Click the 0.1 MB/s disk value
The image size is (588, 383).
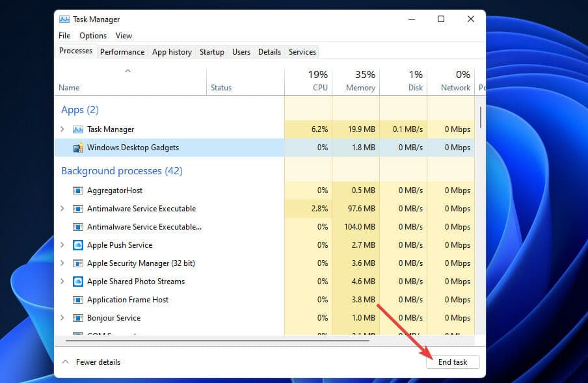(x=408, y=129)
